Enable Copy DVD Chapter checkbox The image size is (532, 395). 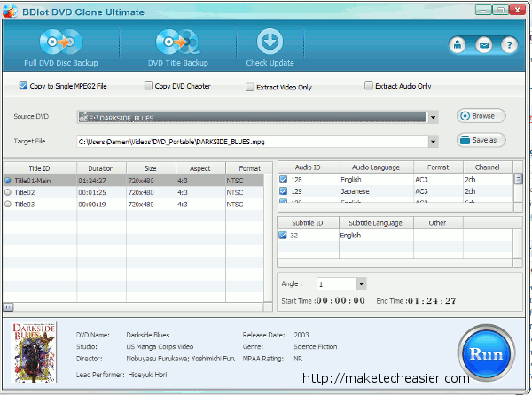pyautogui.click(x=148, y=87)
